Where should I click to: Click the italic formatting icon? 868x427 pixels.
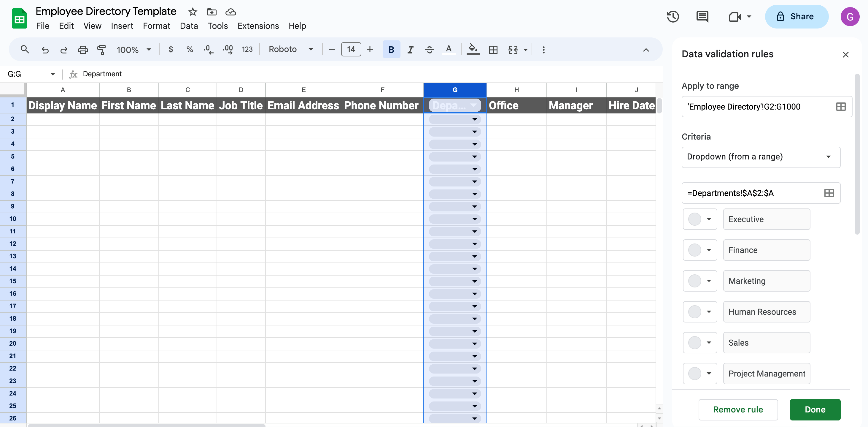point(410,49)
